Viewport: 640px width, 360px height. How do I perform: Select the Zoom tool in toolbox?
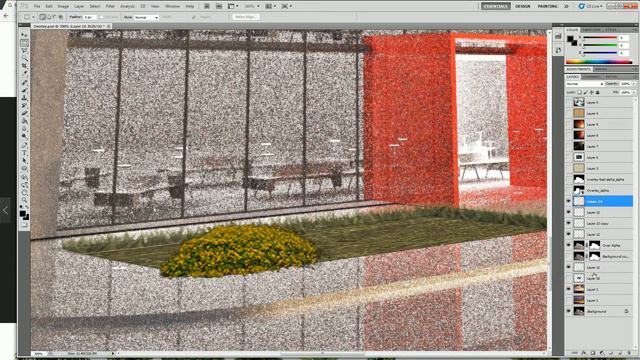click(24, 200)
